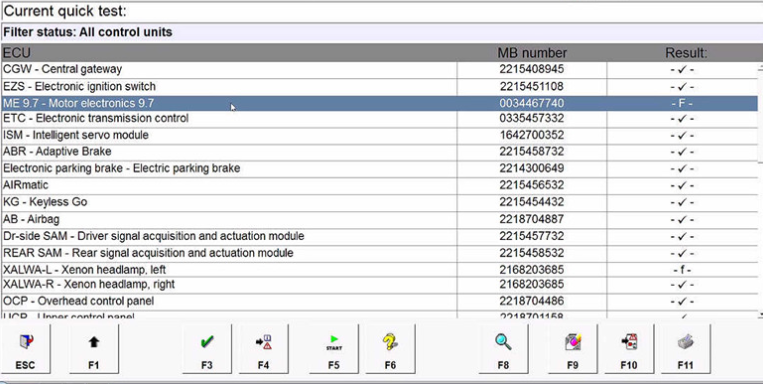Image resolution: width=763 pixels, height=384 pixels.
Task: Click the F1 up arrow button
Action: pyautogui.click(x=93, y=349)
